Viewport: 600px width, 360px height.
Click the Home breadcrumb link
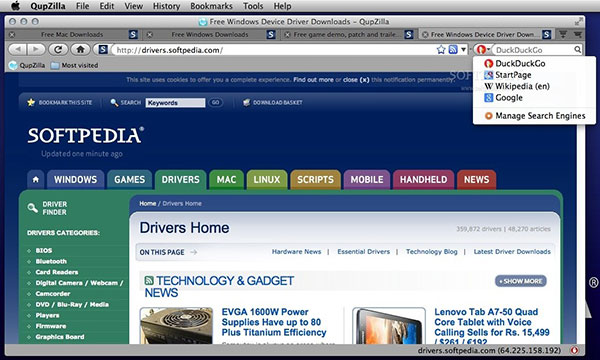coord(148,204)
